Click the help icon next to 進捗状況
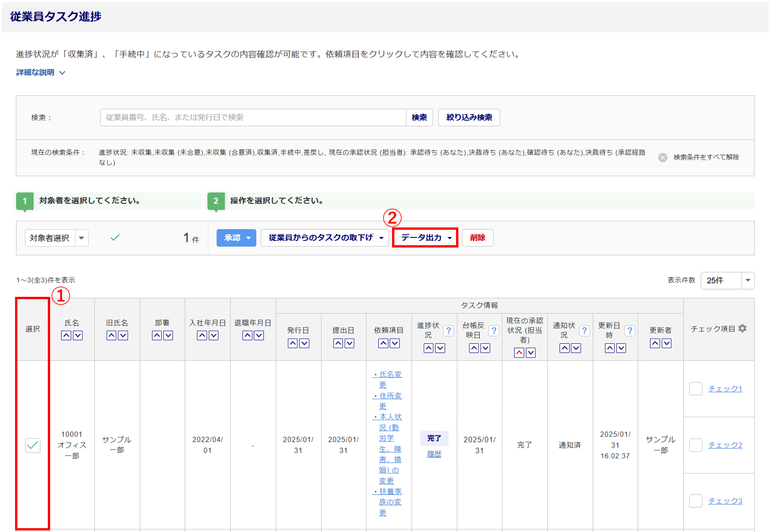 point(448,331)
